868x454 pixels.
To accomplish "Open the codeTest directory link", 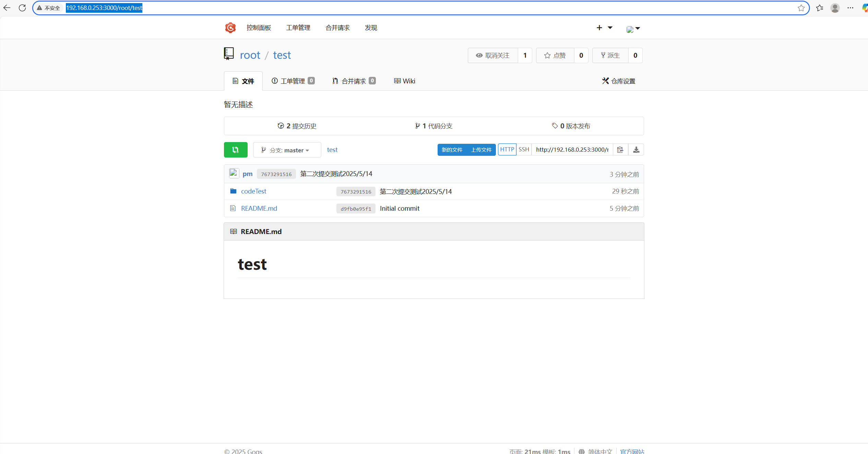I will click(x=253, y=191).
